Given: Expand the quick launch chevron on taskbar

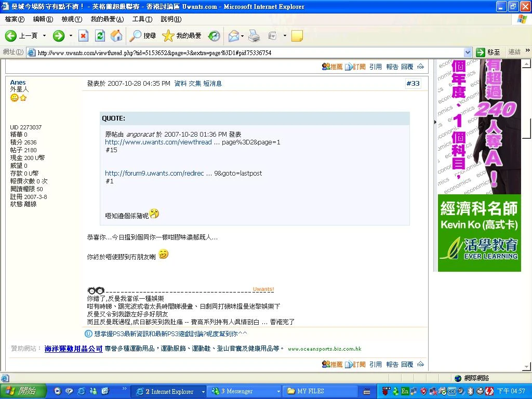Looking at the screenshot, I should [x=124, y=388].
